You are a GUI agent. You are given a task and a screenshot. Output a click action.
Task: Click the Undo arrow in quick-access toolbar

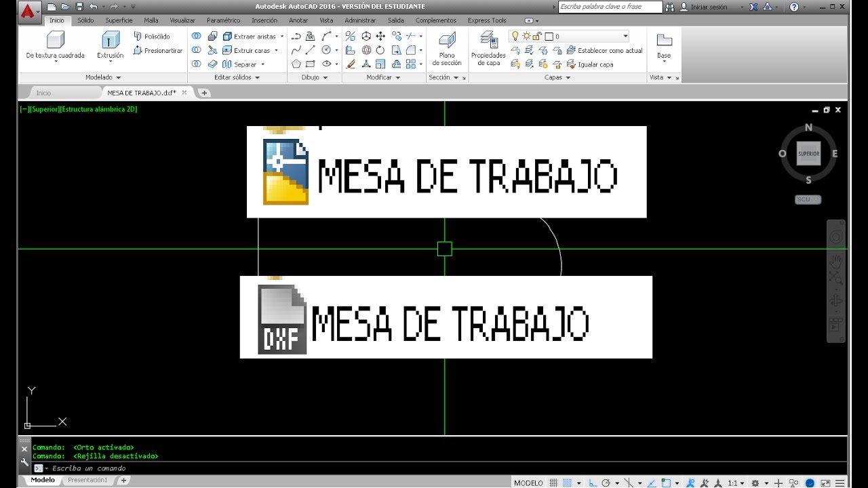(93, 7)
